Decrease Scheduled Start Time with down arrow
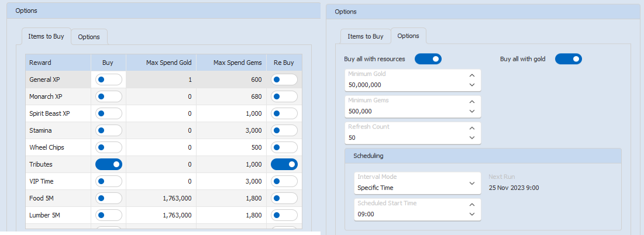This screenshot has width=644, height=235. click(472, 214)
